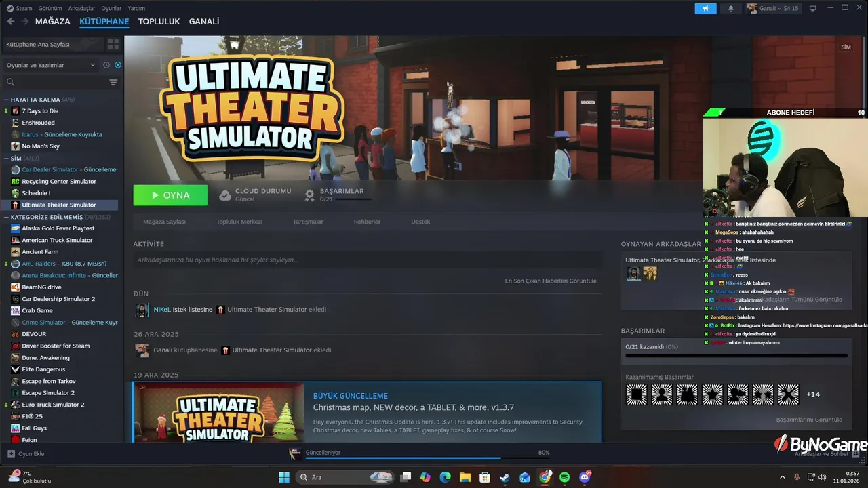
Task: Open File Explorer from the taskbar
Action: pyautogui.click(x=465, y=477)
